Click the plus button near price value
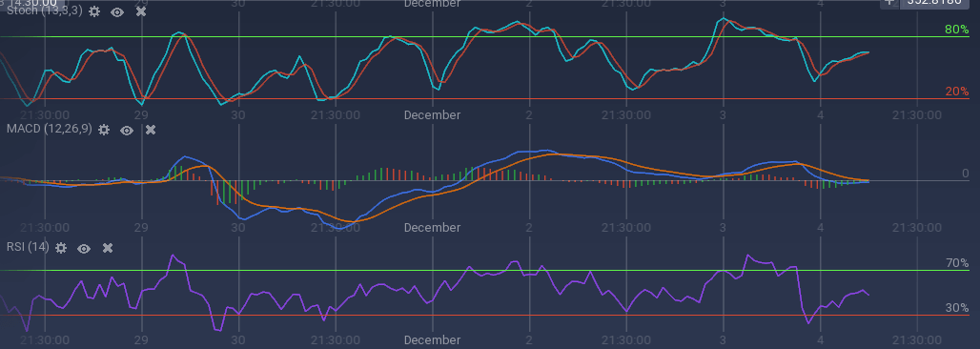Viewport: 980px width, 349px height. (x=888, y=3)
